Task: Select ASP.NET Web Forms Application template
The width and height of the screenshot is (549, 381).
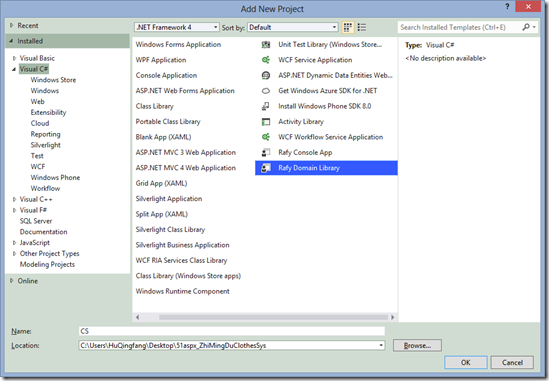Action: tap(185, 91)
